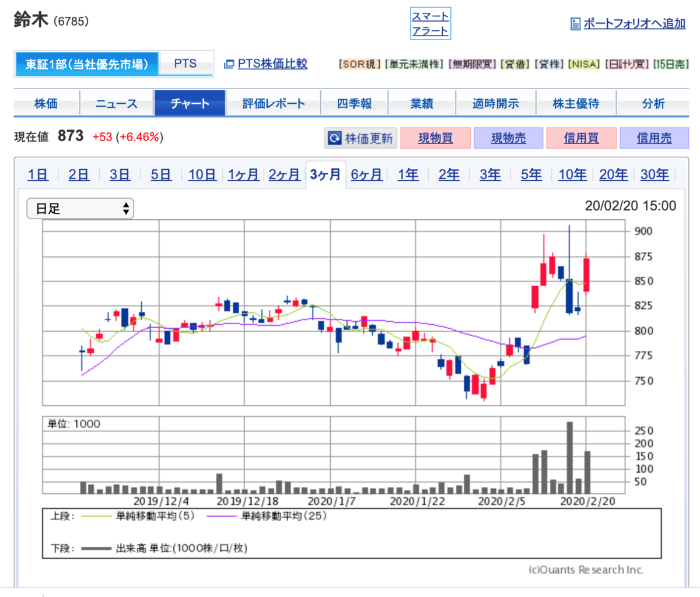The height and width of the screenshot is (597, 700).
Task: Select the 東証1部 market toggle
Action: (x=86, y=64)
